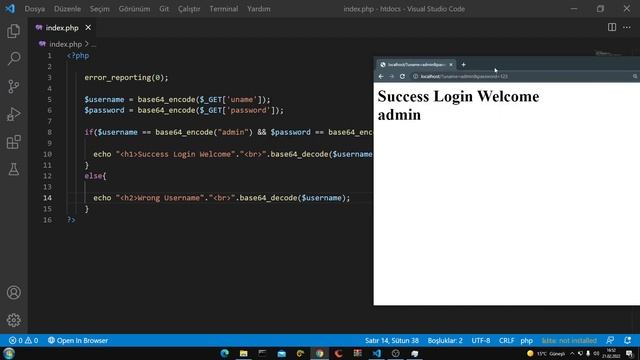Viewport: 640px width, 360px height.
Task: Click the feedback icon in status bar
Action: pos(610,340)
